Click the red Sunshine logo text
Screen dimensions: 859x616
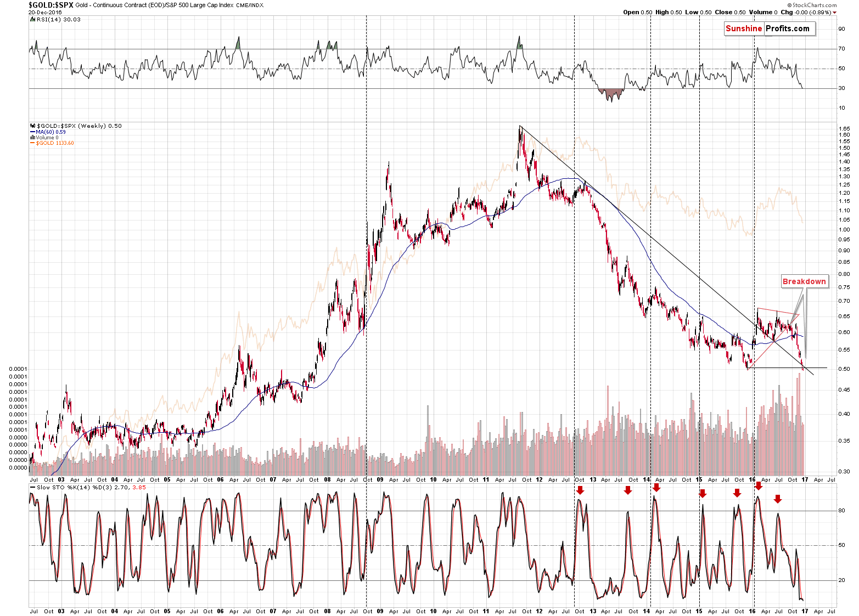[x=744, y=29]
